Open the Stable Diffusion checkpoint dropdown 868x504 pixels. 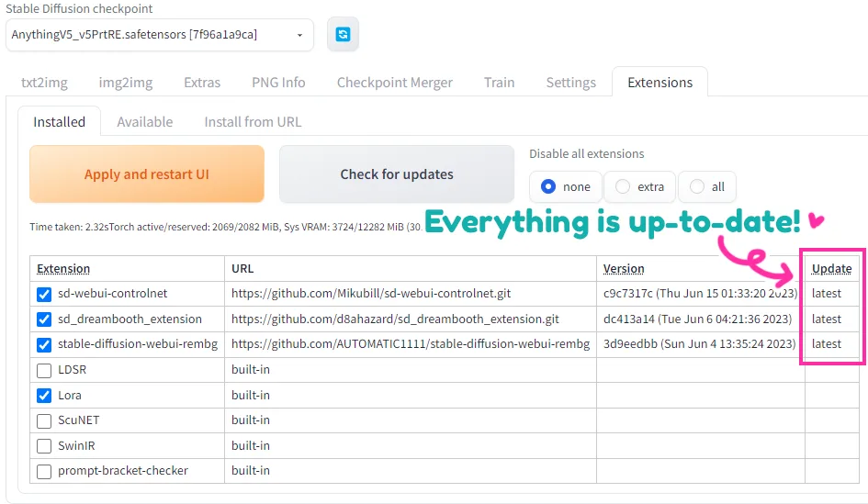pyautogui.click(x=160, y=35)
